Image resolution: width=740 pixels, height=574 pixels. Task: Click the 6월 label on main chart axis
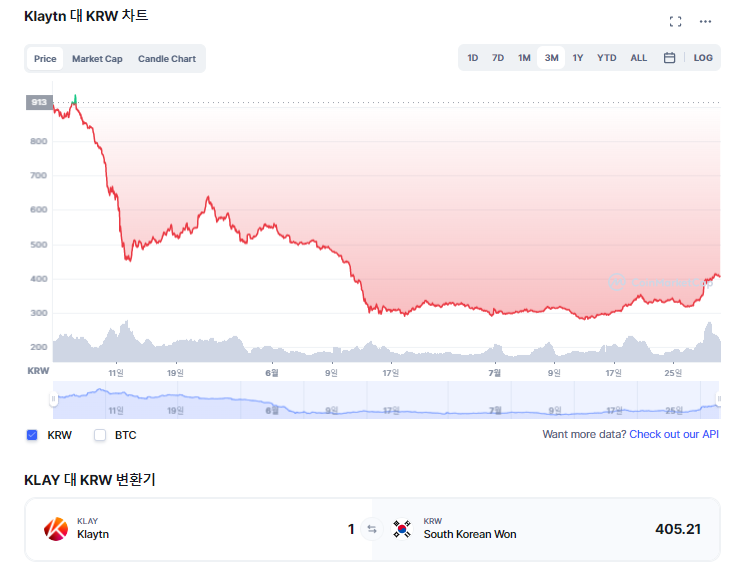[271, 373]
